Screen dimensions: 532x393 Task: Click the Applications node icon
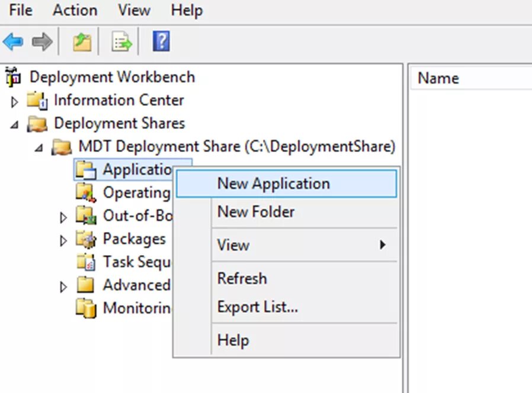86,169
